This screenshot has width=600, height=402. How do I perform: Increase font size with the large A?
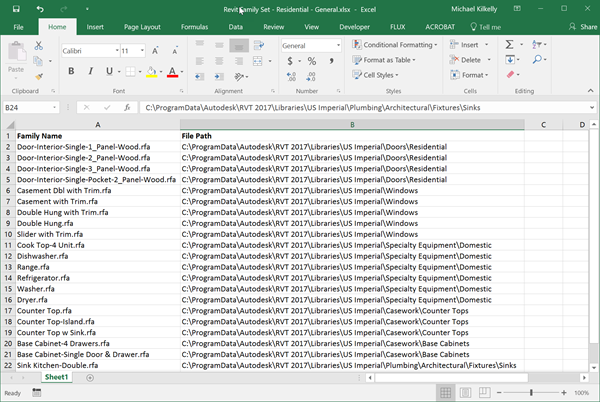point(155,50)
